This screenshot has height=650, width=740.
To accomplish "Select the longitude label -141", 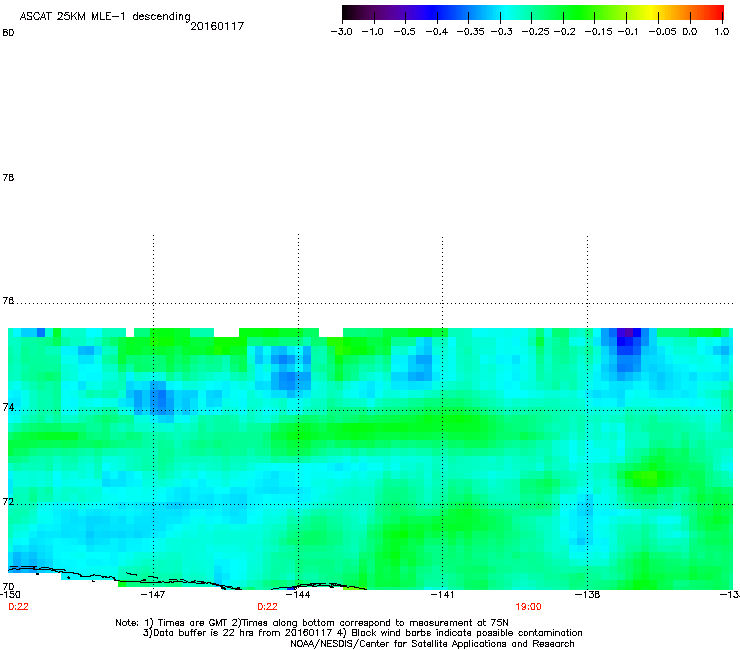I will (442, 594).
